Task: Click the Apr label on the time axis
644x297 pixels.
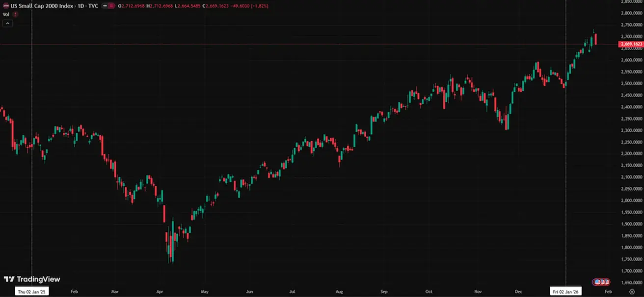Action: (x=159, y=292)
